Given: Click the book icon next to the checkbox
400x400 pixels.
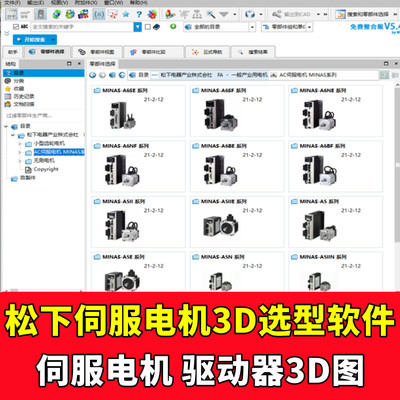Looking at the screenshot, I should point(156,27).
